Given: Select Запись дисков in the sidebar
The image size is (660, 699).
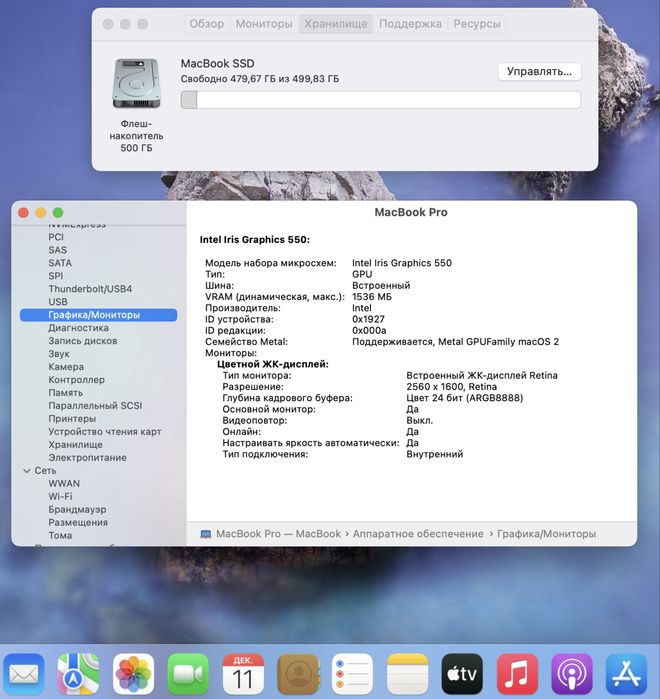Looking at the screenshot, I should click(x=83, y=341).
